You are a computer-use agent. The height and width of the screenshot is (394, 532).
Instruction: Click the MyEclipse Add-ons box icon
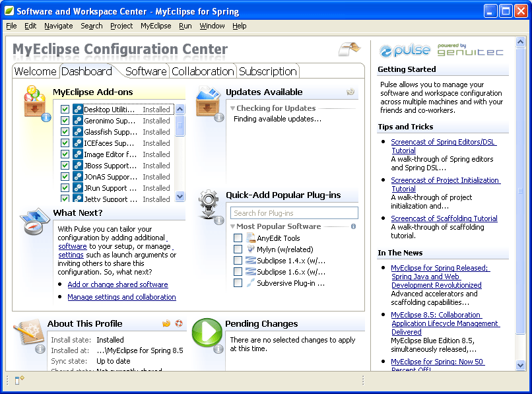(x=35, y=102)
